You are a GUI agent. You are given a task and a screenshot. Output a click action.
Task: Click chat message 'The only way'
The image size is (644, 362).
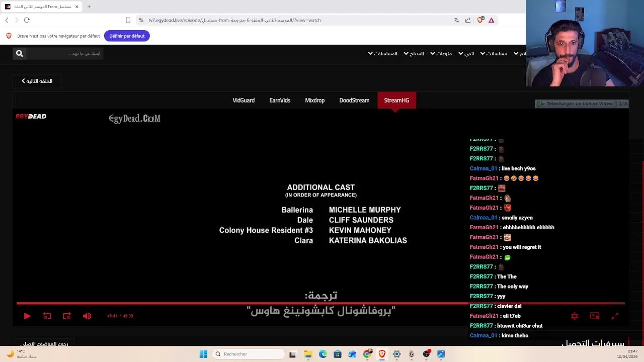click(x=512, y=287)
